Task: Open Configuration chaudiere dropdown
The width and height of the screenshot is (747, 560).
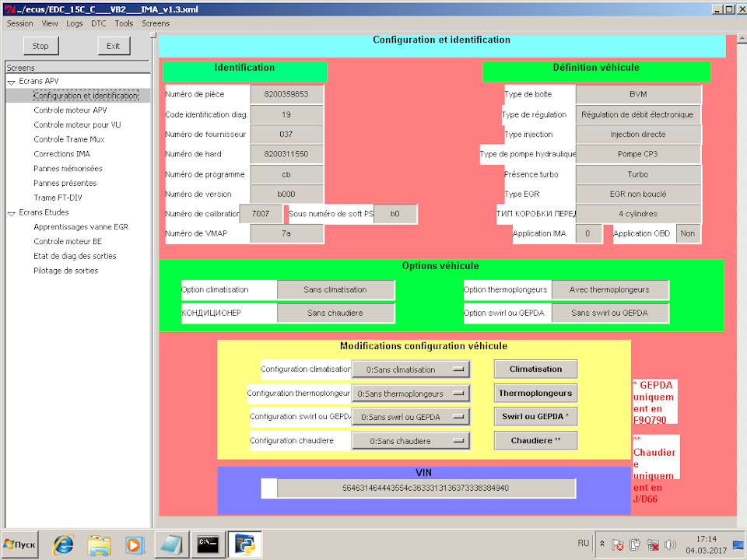Action: tap(411, 442)
